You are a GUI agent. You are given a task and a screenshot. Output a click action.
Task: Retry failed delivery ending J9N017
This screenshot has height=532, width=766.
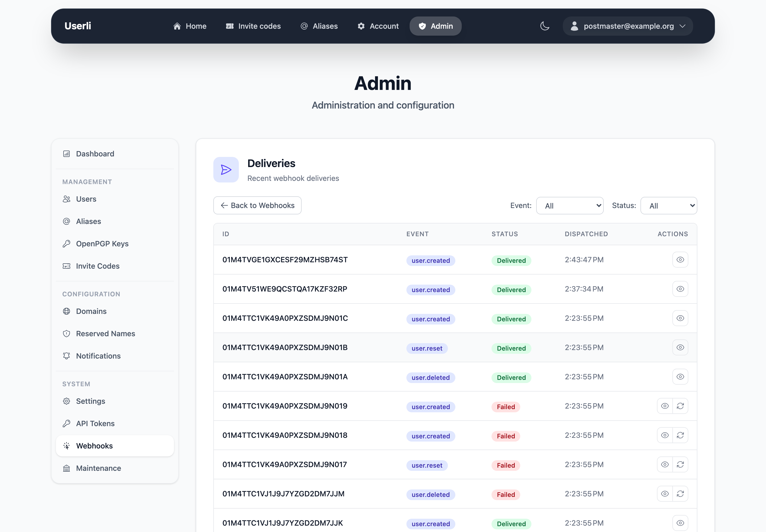680,465
